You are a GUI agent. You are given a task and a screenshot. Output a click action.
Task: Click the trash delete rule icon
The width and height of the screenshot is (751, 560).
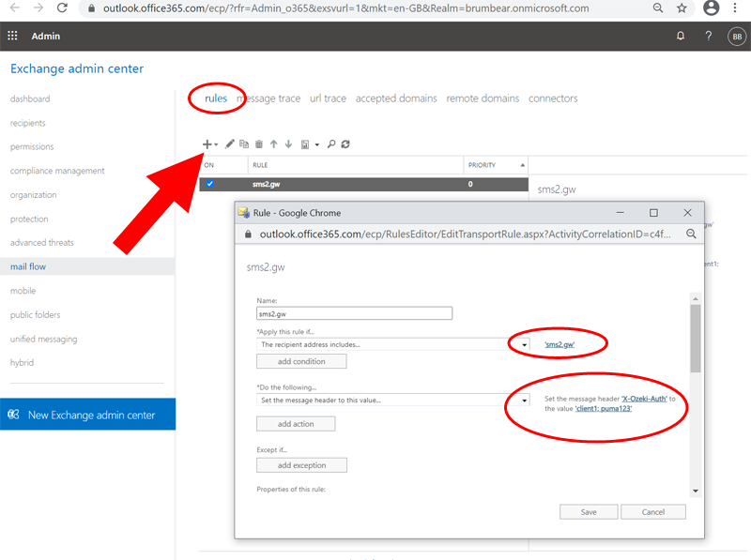[x=259, y=144]
